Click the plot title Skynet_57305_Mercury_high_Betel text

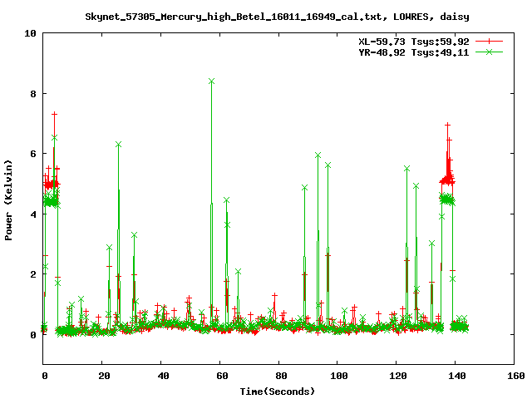277,17
